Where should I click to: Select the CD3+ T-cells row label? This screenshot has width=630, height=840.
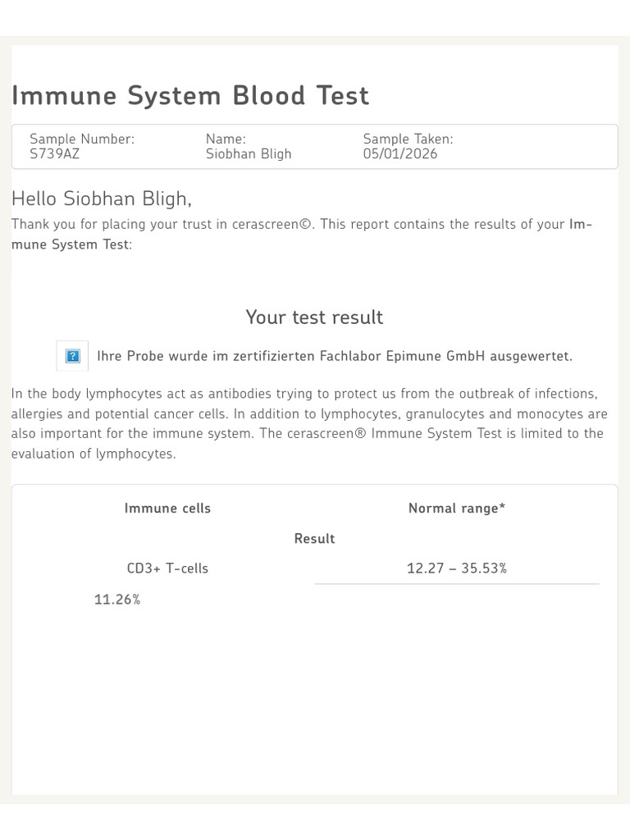point(167,568)
